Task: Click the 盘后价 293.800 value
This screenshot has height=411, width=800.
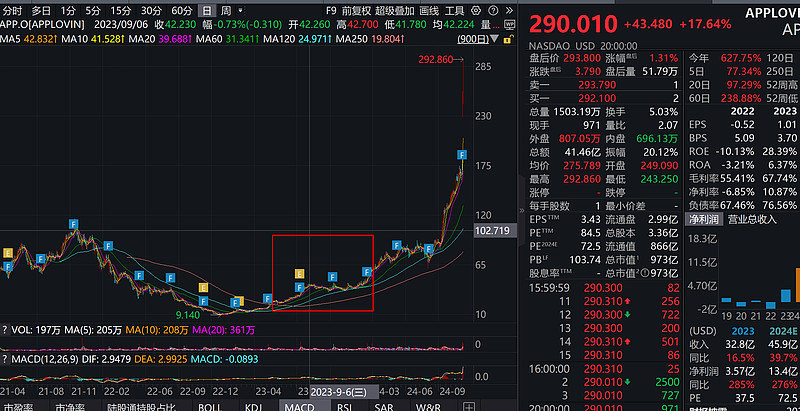Action: coord(582,58)
